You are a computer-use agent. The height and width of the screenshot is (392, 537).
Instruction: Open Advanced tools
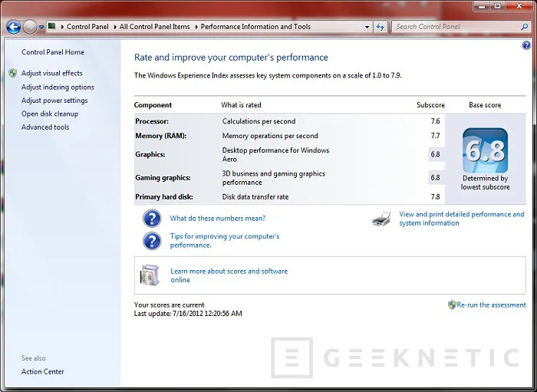point(45,127)
